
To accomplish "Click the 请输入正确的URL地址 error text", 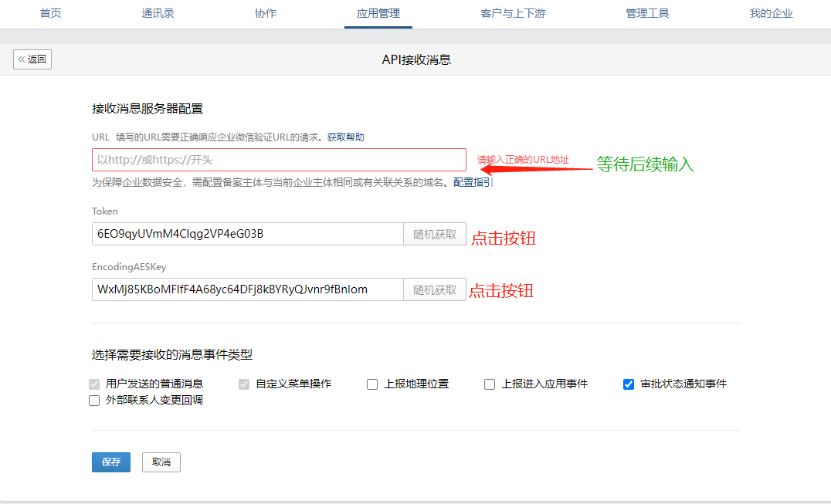I will pos(523,159).
